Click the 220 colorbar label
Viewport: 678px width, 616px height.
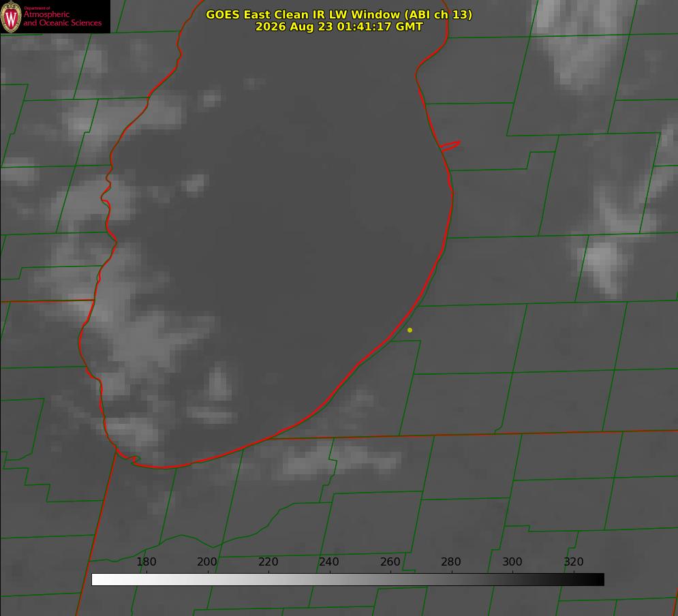click(x=268, y=561)
